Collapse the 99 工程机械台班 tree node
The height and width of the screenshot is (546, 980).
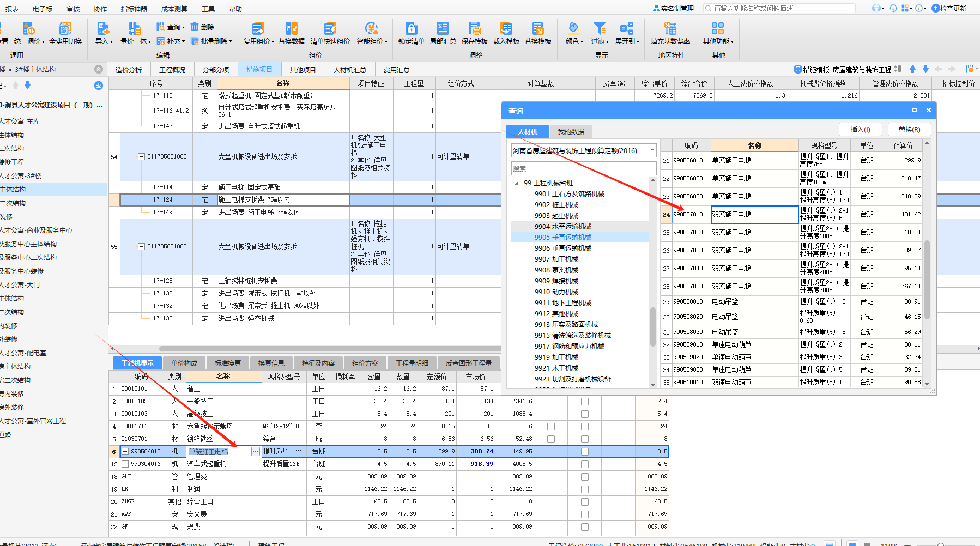click(x=517, y=183)
